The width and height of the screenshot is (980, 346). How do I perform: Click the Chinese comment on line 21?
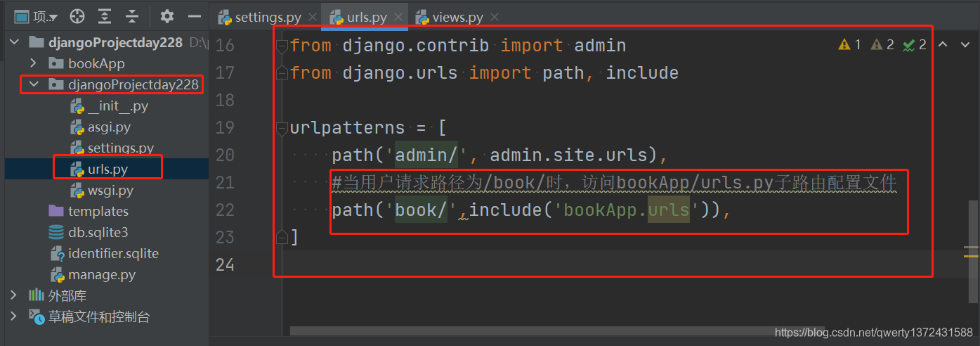614,183
